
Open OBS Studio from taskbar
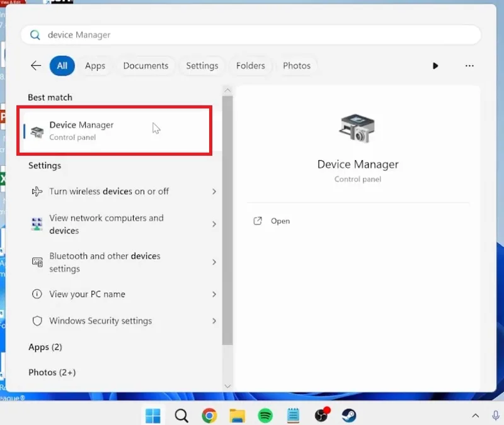[x=321, y=415]
